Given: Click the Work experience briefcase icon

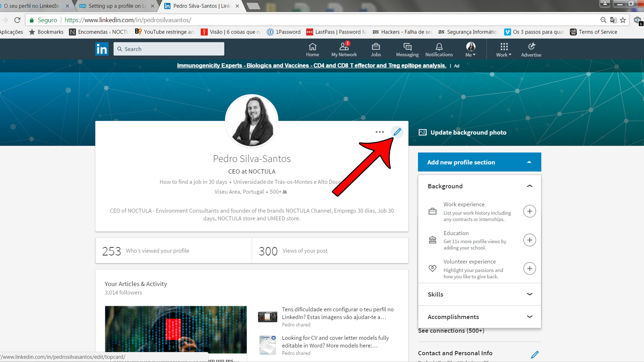Looking at the screenshot, I should [x=432, y=212].
